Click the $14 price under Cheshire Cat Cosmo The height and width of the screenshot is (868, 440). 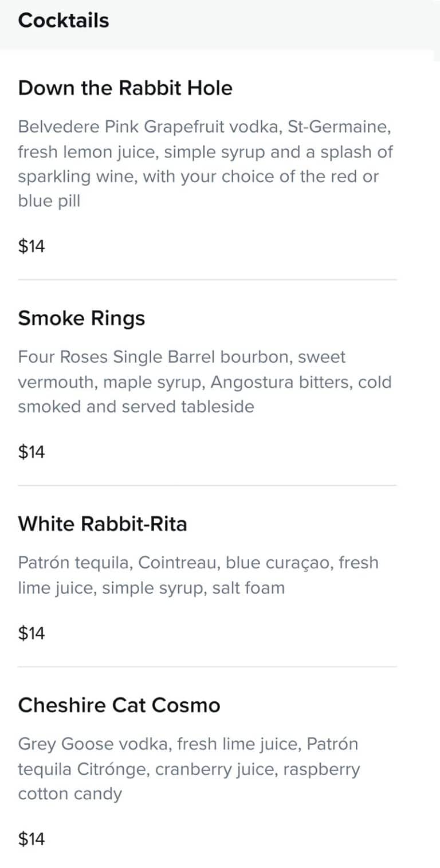(x=32, y=840)
